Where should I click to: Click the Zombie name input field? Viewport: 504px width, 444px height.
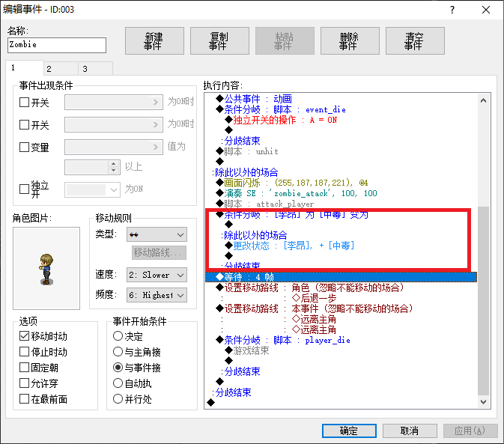pos(57,45)
